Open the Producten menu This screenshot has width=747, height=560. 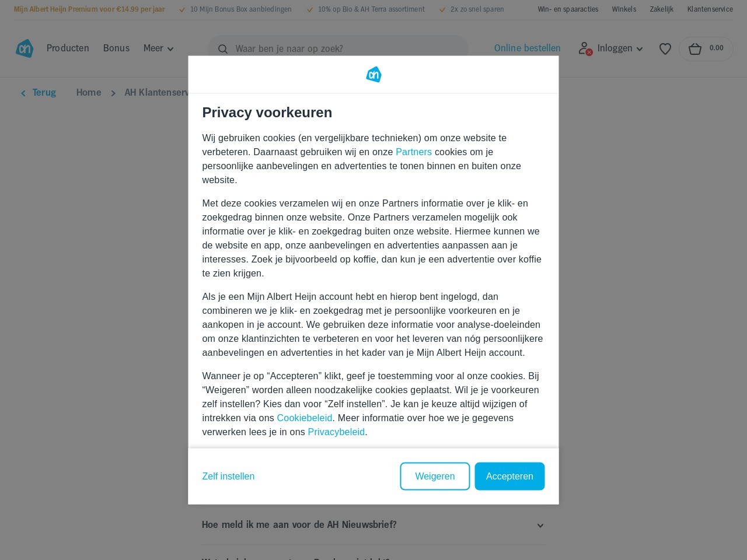(x=68, y=48)
